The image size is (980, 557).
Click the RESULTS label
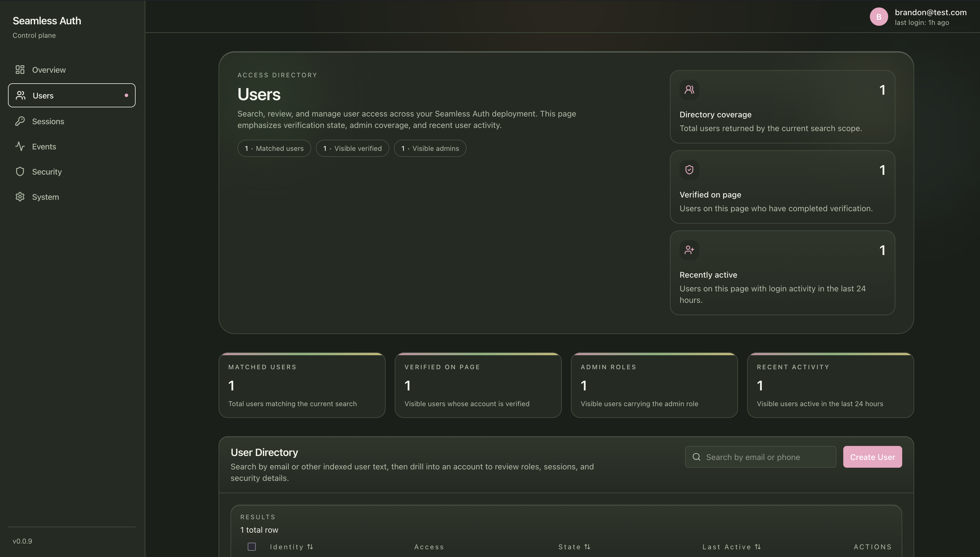tap(258, 517)
